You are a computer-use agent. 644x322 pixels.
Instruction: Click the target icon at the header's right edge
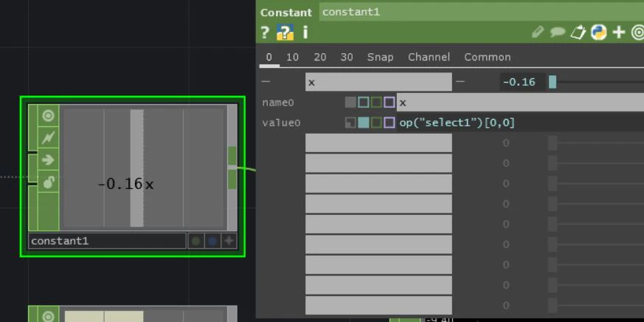click(x=637, y=32)
